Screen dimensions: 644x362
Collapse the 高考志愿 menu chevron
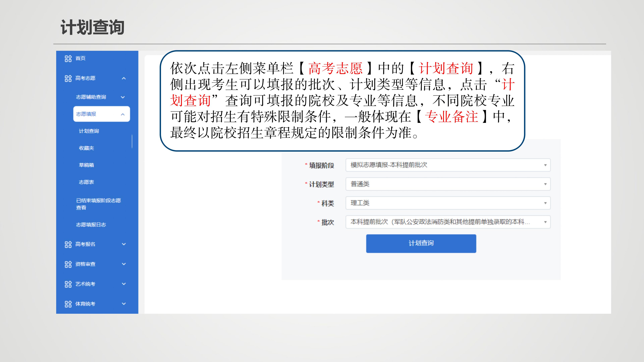coord(124,78)
